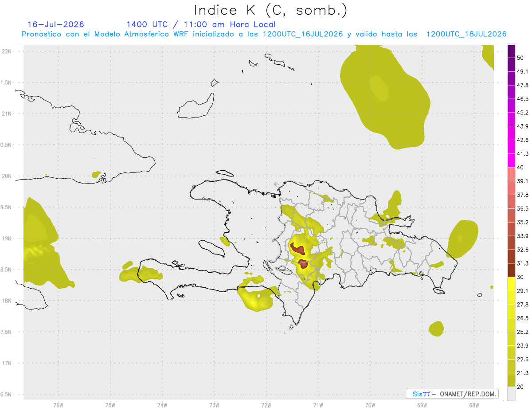The width and height of the screenshot is (532, 411).
Task: Pick the dark brown band between 31.3 and 30
Action: (x=511, y=270)
